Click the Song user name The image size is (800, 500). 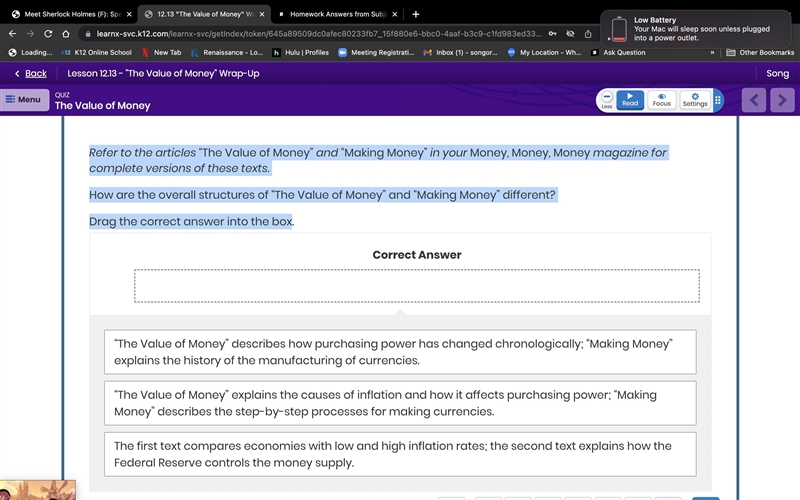778,73
